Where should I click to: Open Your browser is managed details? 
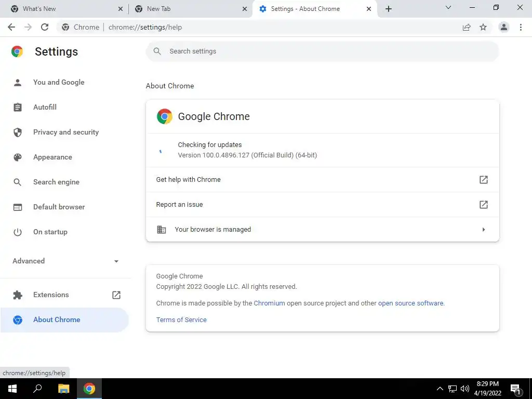tap(322, 229)
